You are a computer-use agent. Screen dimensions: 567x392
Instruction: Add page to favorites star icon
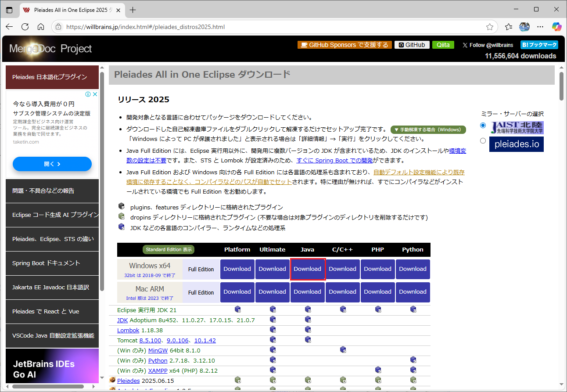point(490,27)
